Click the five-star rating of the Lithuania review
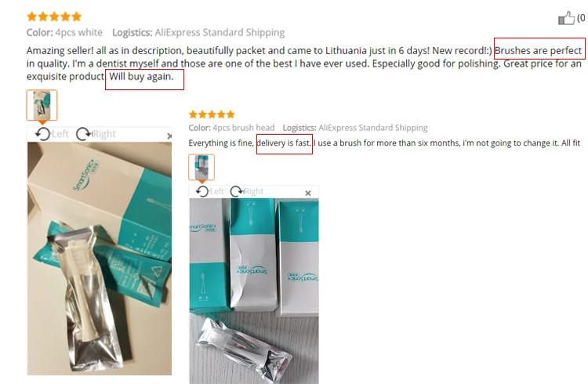This screenshot has height=384, width=588. pos(54,16)
